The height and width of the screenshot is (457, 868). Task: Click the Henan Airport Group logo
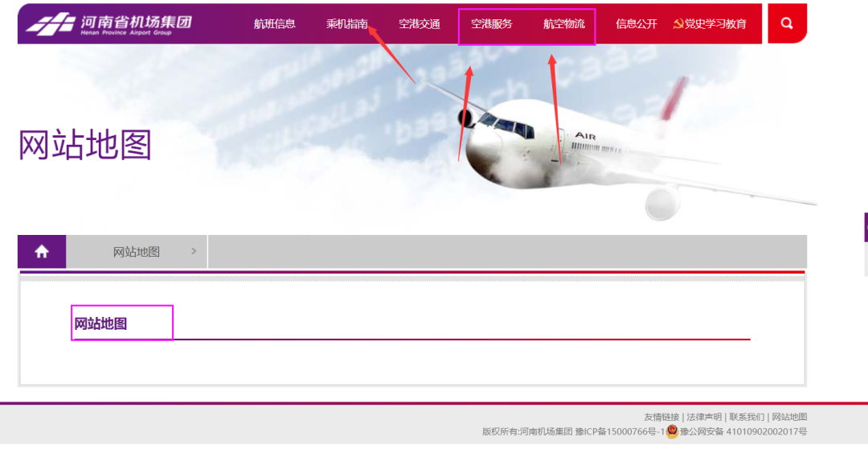click(108, 24)
